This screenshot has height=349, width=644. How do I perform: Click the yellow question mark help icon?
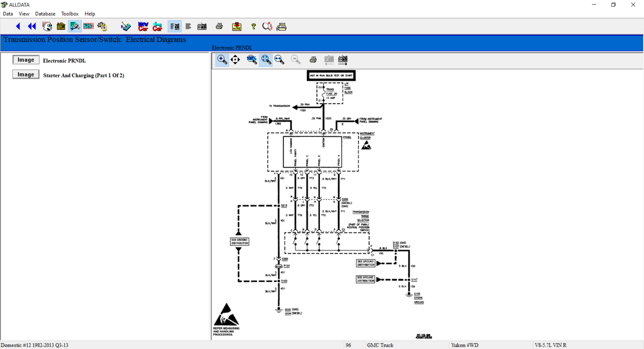point(254,26)
